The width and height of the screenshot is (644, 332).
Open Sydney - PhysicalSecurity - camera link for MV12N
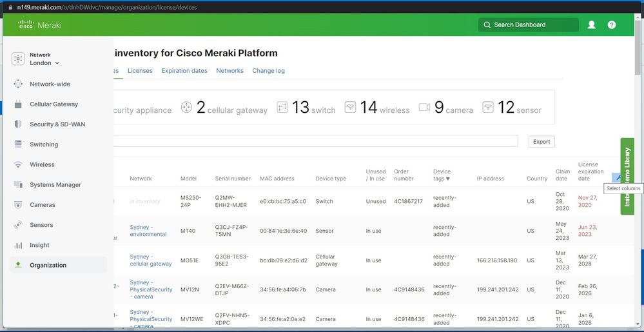151,289
